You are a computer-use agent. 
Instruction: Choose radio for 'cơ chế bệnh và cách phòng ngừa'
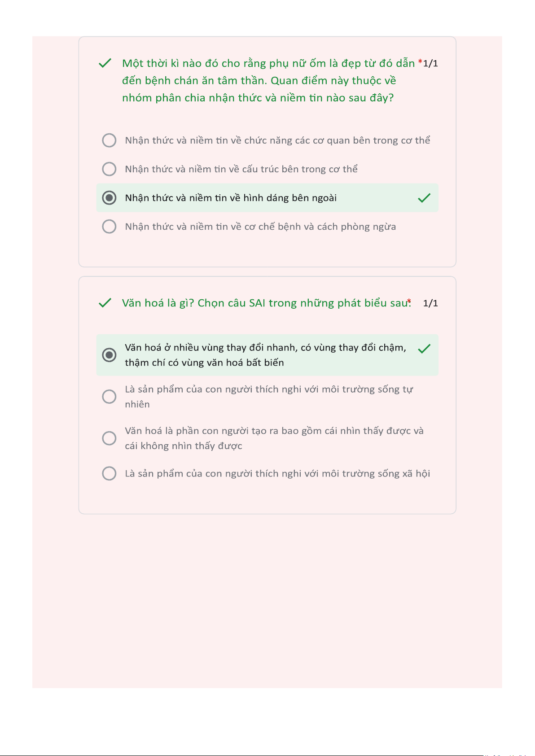pos(109,227)
